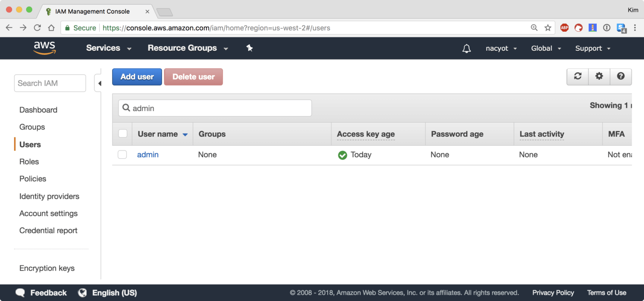The width and height of the screenshot is (644, 301).
Task: Click the Add user button
Action: coord(137,77)
